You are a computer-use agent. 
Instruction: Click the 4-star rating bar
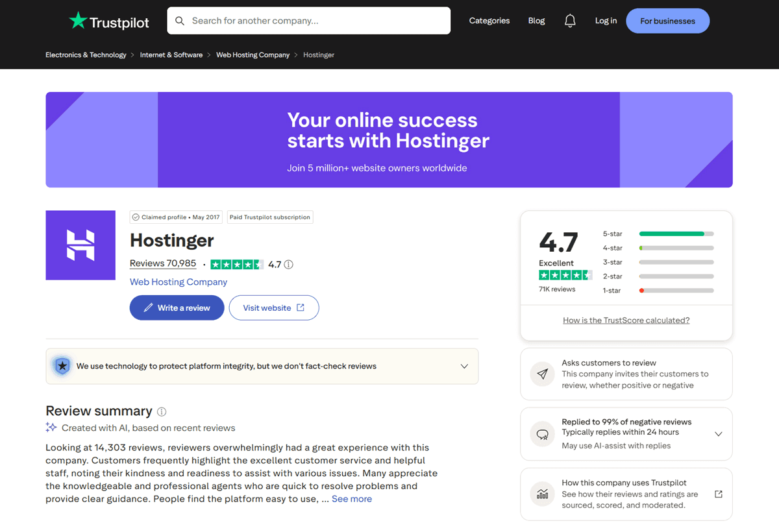tap(676, 248)
